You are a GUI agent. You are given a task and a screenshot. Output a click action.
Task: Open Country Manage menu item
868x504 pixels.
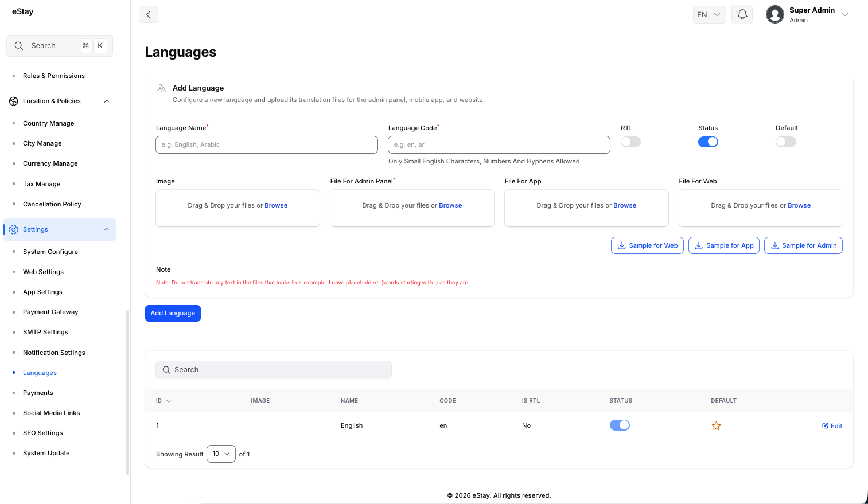tap(49, 123)
